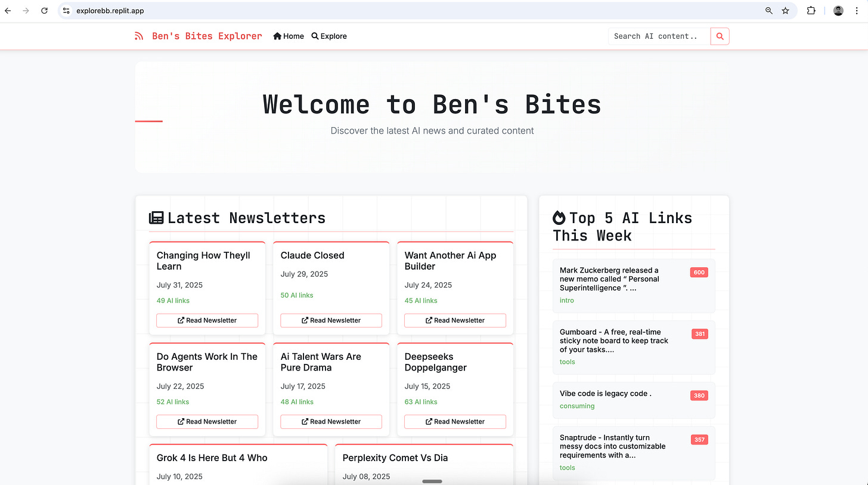Click the July 08, 2025 date
868x485 pixels.
click(366, 477)
